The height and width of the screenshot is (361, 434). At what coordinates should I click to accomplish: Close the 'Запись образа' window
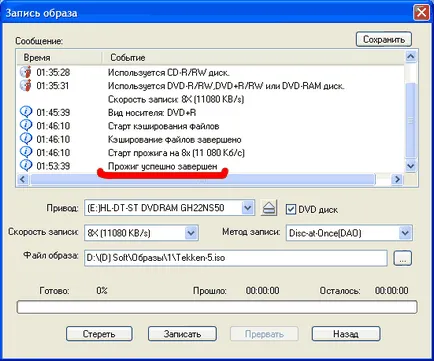coord(421,13)
